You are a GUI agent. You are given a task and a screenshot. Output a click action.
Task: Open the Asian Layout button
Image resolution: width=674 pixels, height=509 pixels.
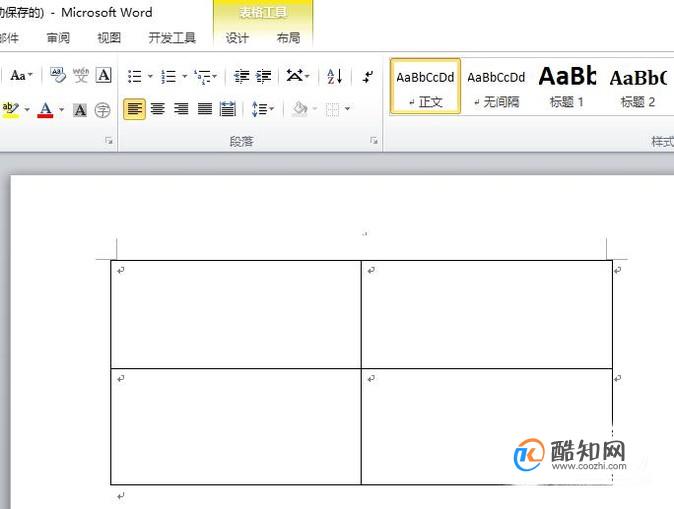(297, 76)
